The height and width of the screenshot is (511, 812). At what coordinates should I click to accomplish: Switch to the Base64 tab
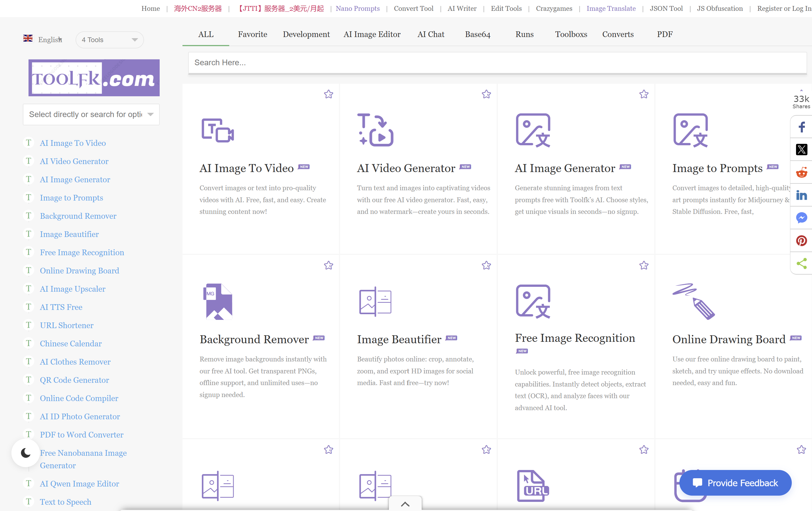click(478, 34)
